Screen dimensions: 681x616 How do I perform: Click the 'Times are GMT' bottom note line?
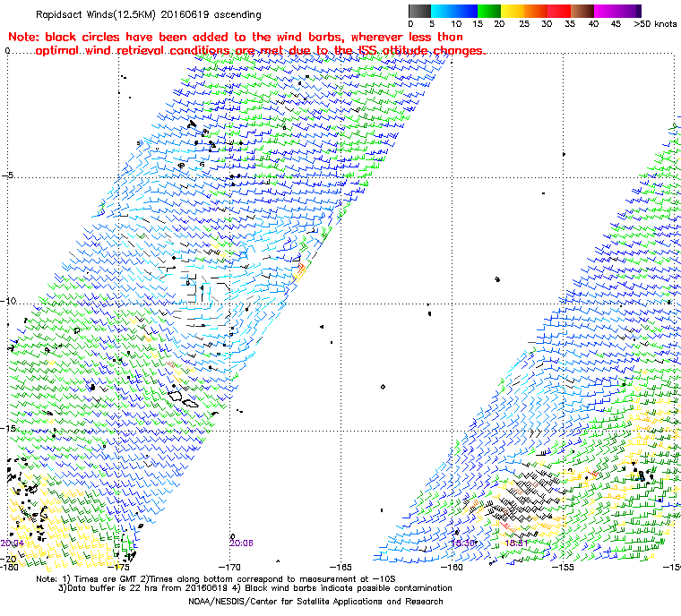216,578
